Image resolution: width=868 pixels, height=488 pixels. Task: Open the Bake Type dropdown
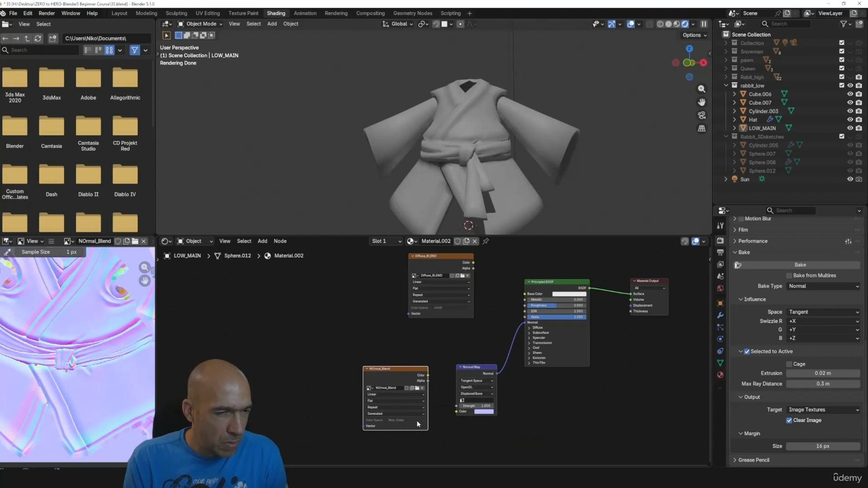[823, 286]
